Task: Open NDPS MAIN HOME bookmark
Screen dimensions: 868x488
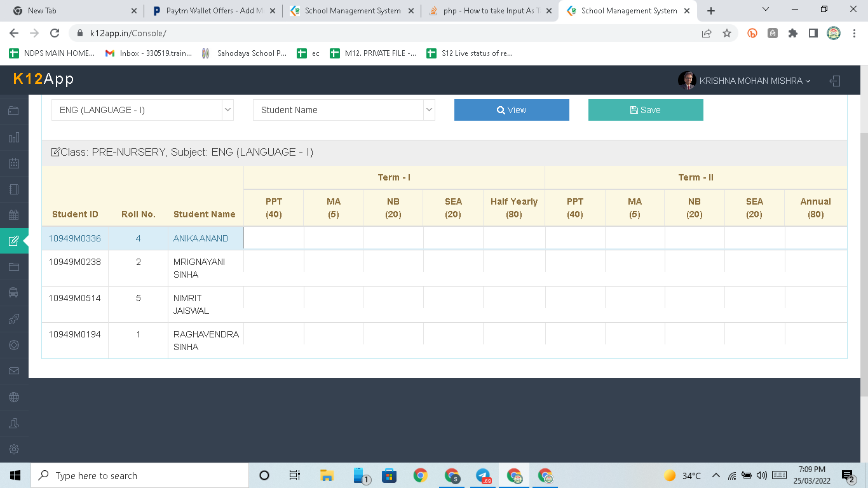Action: [x=52, y=53]
